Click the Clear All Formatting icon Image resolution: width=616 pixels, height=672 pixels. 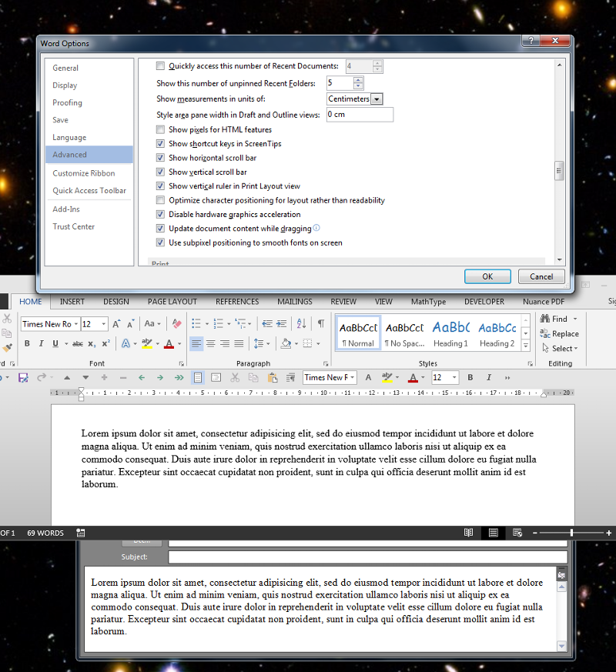point(176,324)
